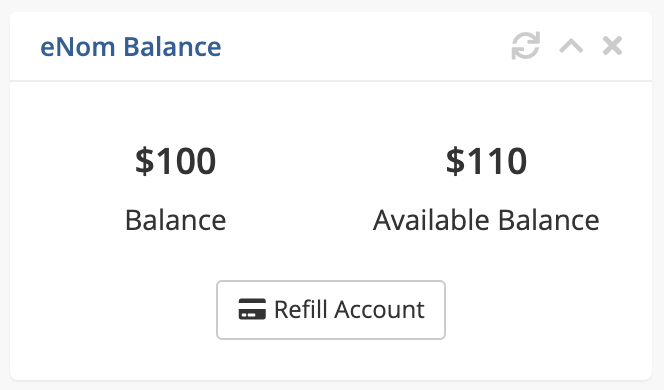Click the Refill Account button
Screen dimensions: 664x390
pyautogui.click(x=331, y=310)
